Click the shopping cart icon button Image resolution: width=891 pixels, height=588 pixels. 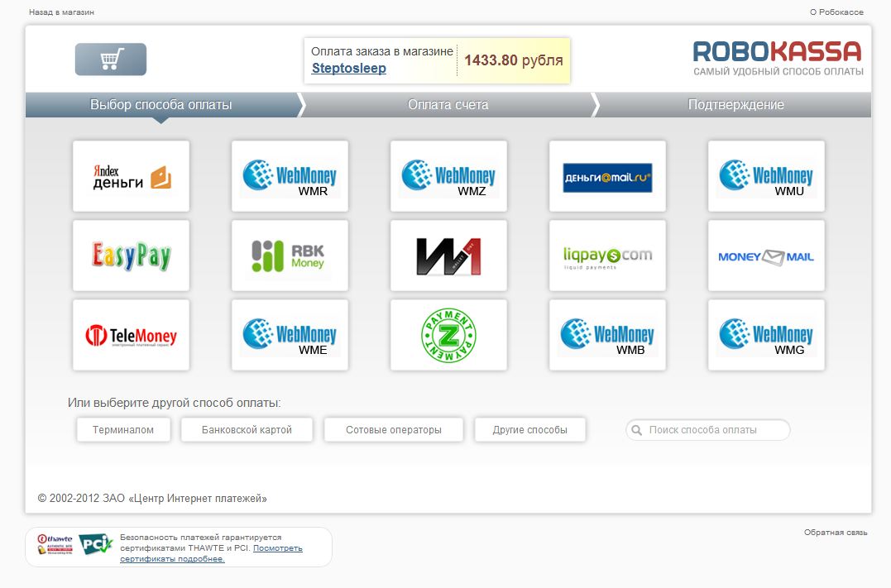[111, 59]
